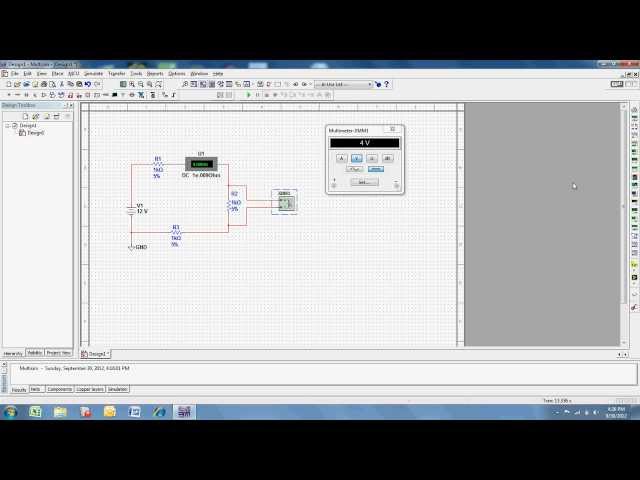Click resistor R3 on the schematic
Viewport: 640px width, 480px height.
click(176, 233)
